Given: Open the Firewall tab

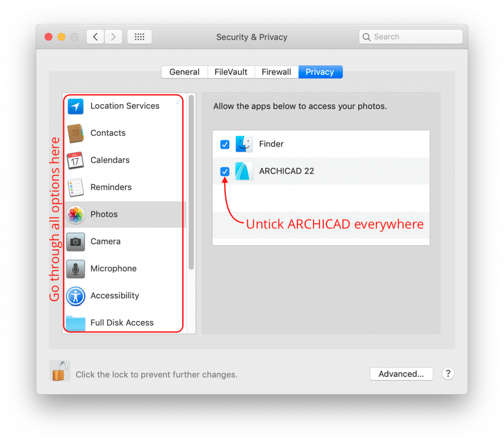Looking at the screenshot, I should point(276,72).
